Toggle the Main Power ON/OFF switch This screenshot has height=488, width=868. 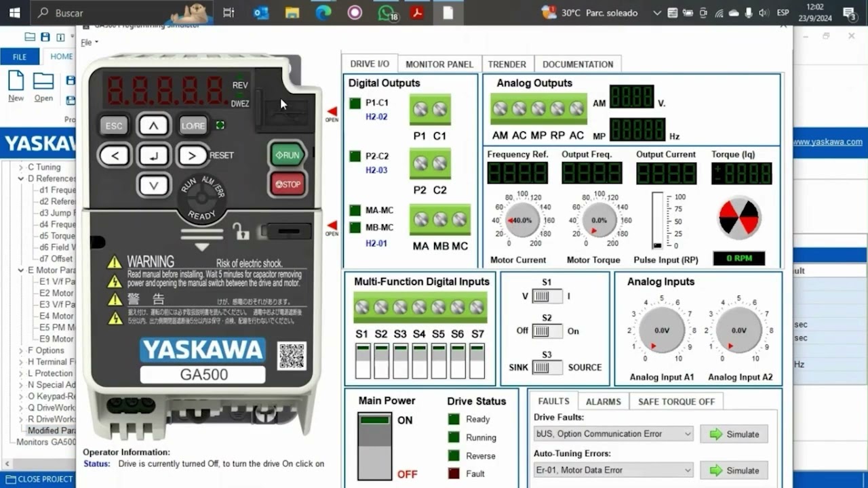[374, 447]
